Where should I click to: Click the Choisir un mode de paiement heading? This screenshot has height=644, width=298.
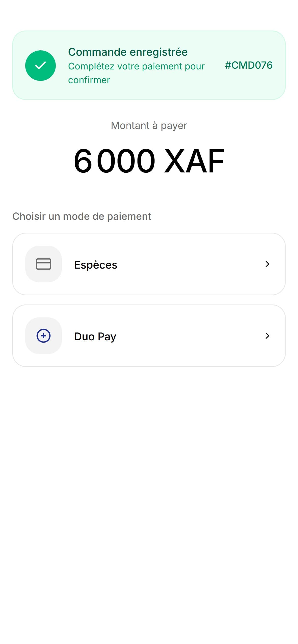[x=82, y=216]
